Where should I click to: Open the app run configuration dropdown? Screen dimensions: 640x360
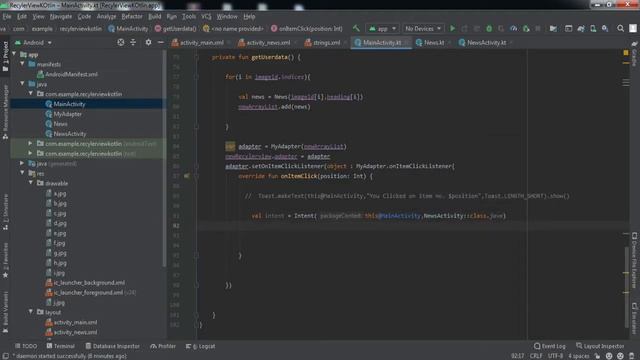(x=382, y=29)
